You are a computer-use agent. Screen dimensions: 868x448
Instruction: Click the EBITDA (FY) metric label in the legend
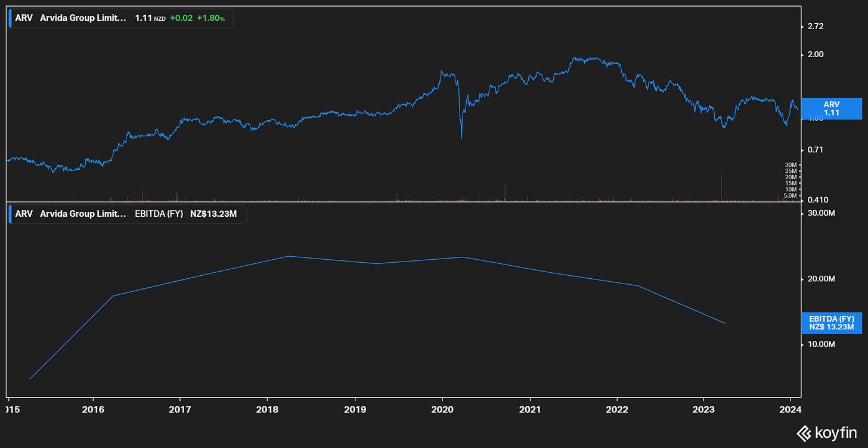[x=159, y=214]
